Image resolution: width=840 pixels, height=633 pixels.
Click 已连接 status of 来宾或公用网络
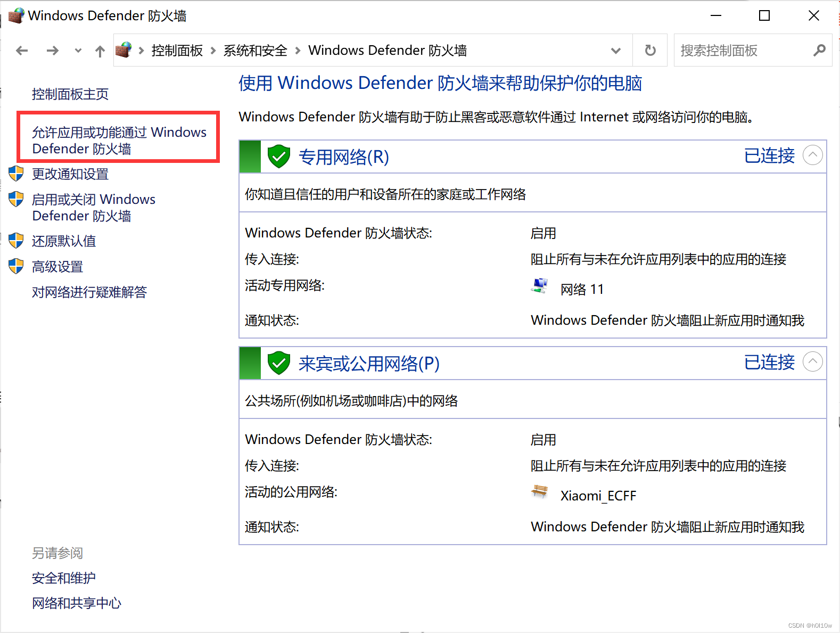[769, 362]
